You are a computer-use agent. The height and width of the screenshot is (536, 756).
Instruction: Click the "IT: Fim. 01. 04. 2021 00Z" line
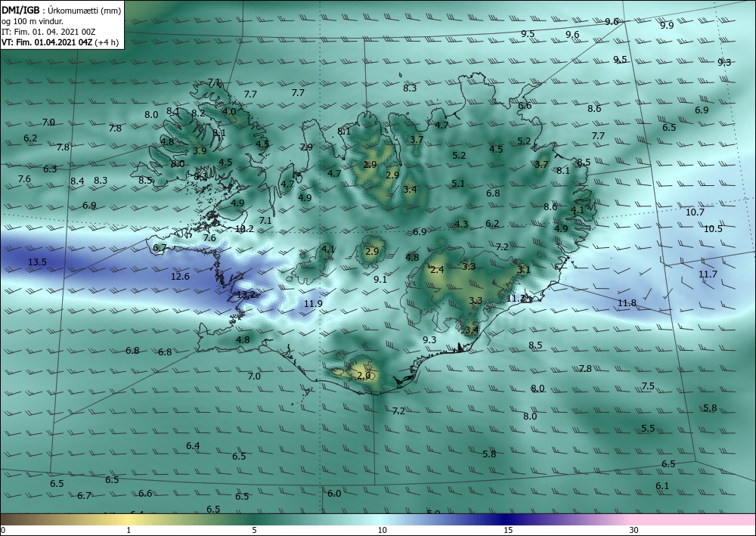48,32
